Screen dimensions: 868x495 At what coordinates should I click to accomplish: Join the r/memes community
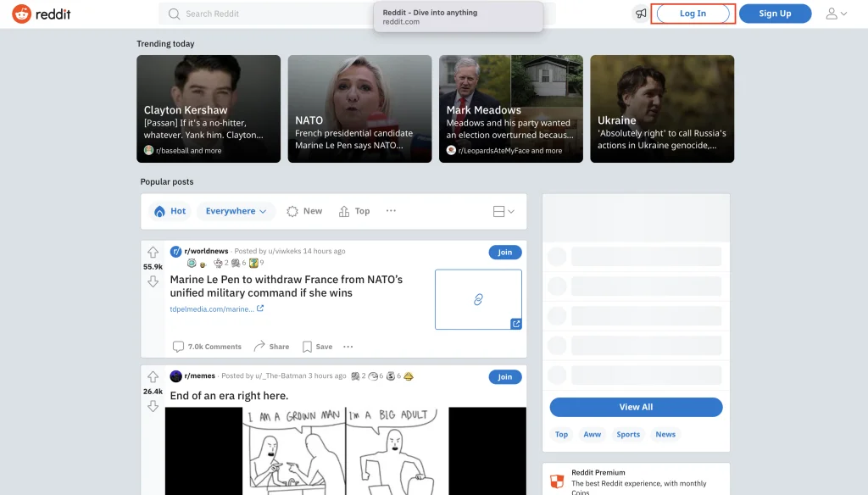pos(505,376)
